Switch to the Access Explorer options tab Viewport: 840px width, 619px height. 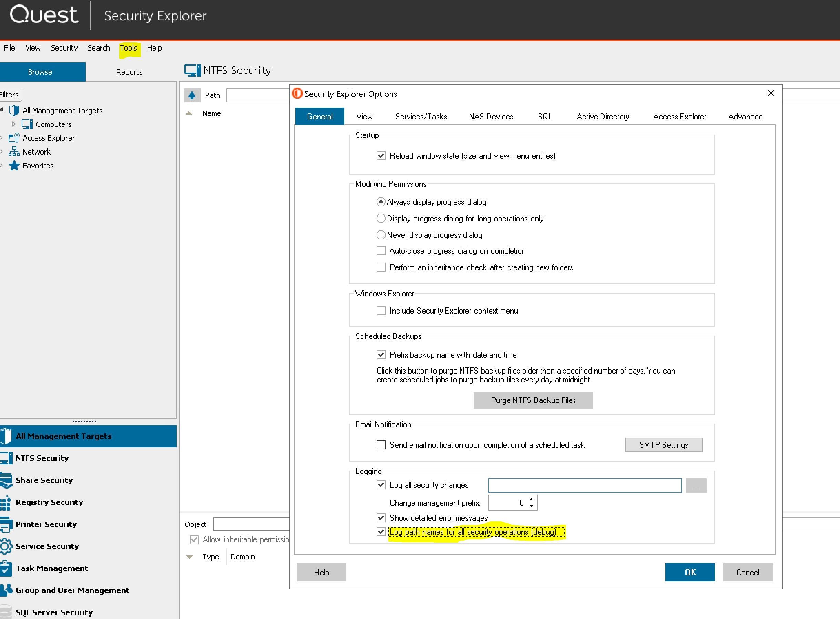click(x=679, y=116)
